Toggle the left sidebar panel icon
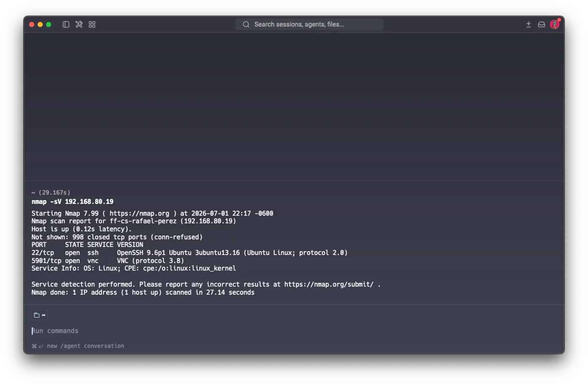The height and width of the screenshot is (385, 588). click(66, 24)
